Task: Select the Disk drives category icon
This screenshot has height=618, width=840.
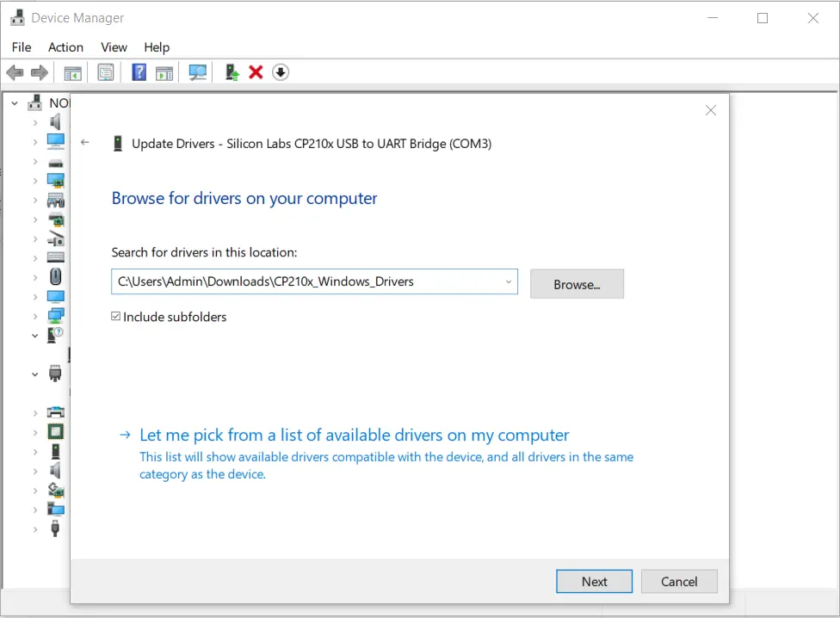Action: click(56, 162)
